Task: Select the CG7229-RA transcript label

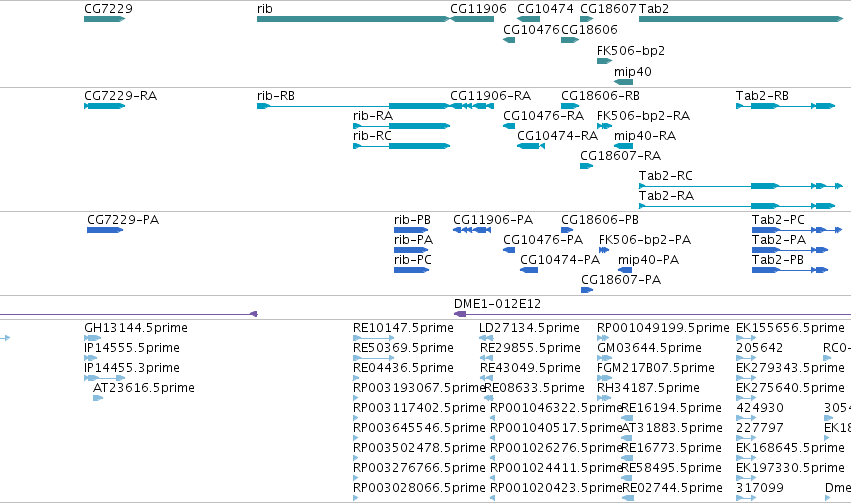Action: pyautogui.click(x=120, y=96)
